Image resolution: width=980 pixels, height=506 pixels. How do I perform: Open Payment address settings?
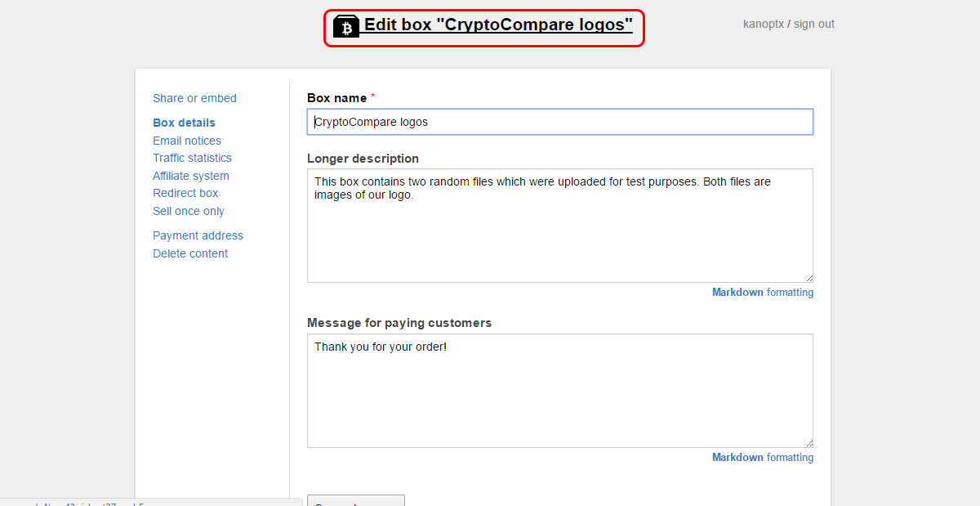[x=198, y=235]
